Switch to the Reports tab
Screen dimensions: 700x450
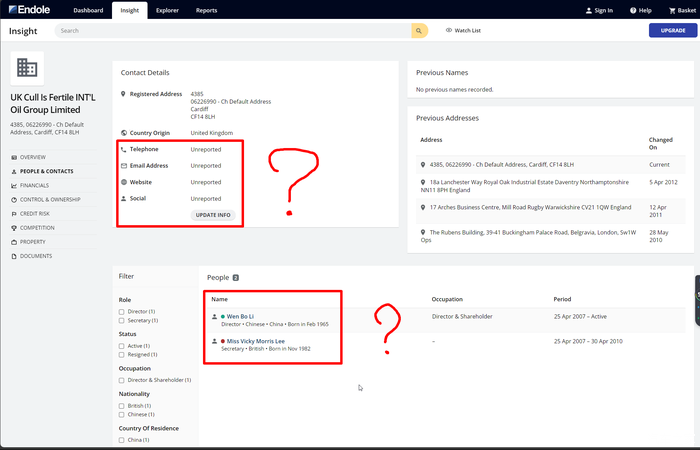click(206, 10)
